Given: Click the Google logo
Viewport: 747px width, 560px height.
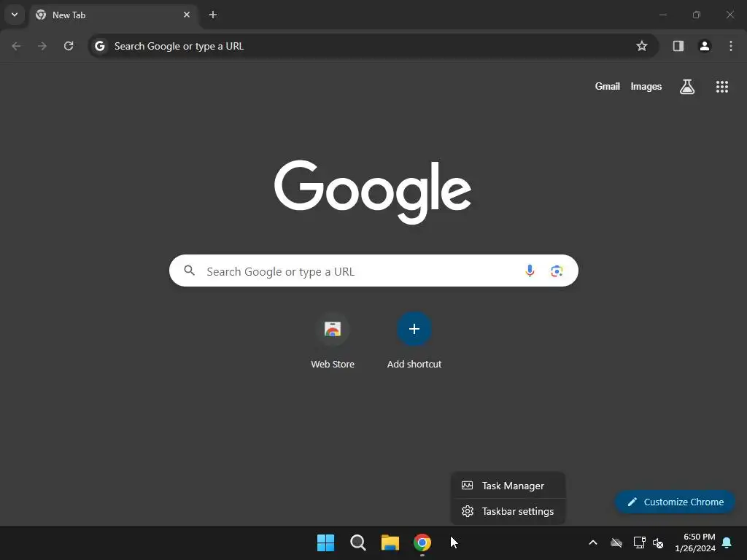Looking at the screenshot, I should coord(373,192).
